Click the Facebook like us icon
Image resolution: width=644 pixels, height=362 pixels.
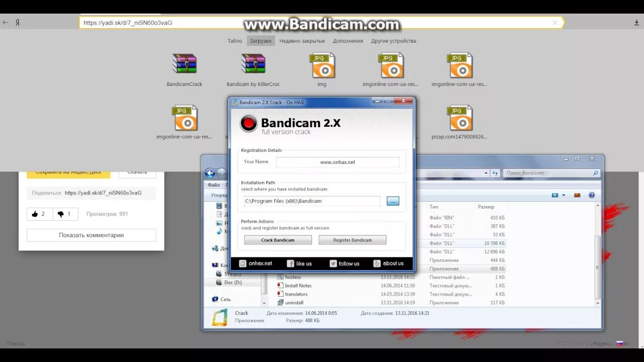pos(290,263)
